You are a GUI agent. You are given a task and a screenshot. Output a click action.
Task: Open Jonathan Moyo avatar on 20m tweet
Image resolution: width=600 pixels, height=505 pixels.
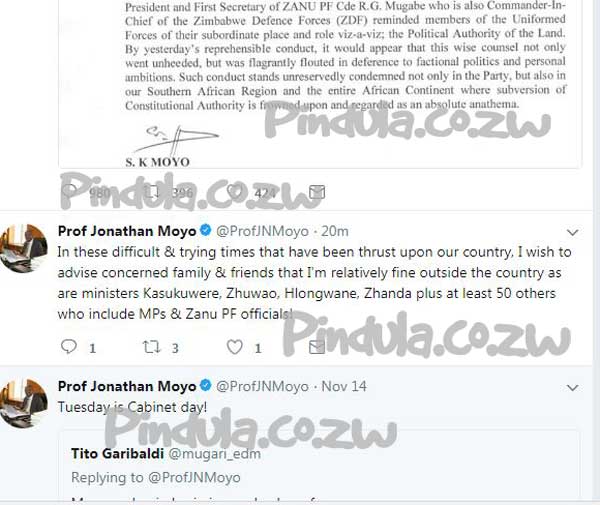click(24, 248)
